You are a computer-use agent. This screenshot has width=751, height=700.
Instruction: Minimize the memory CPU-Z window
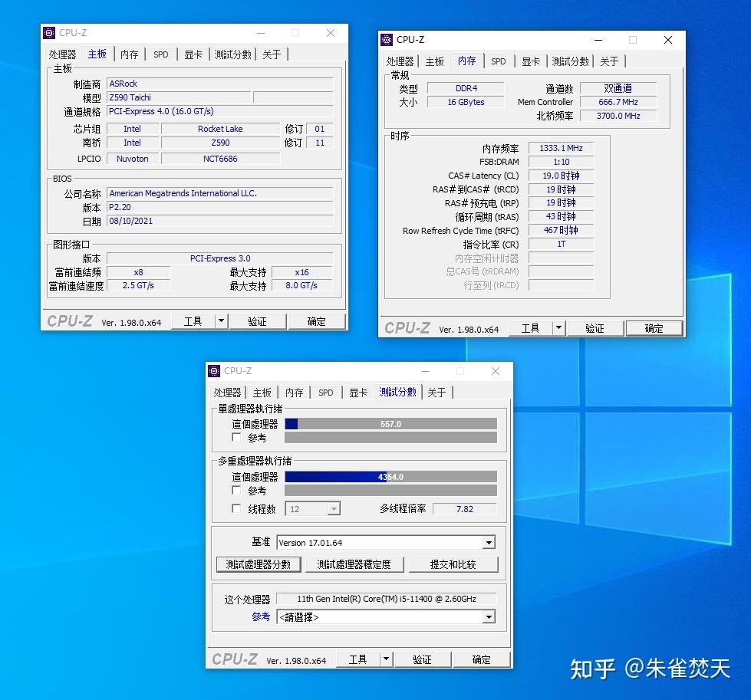click(x=598, y=40)
